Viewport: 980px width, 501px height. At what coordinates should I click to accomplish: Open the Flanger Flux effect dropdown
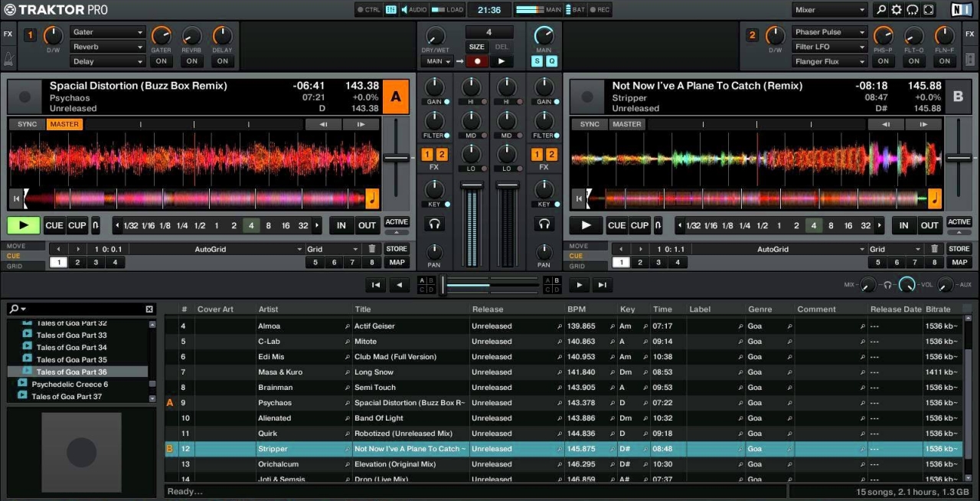(x=830, y=61)
